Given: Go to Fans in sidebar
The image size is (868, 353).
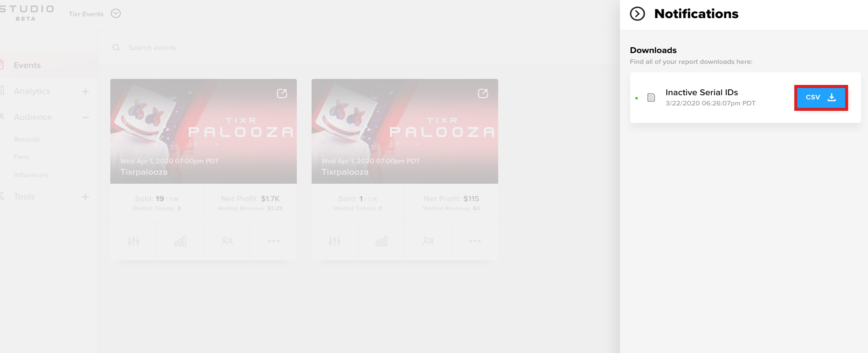Looking at the screenshot, I should [x=21, y=157].
